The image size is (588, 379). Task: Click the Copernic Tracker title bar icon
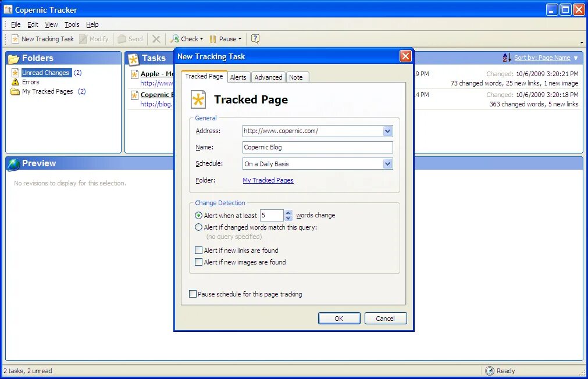click(8, 9)
